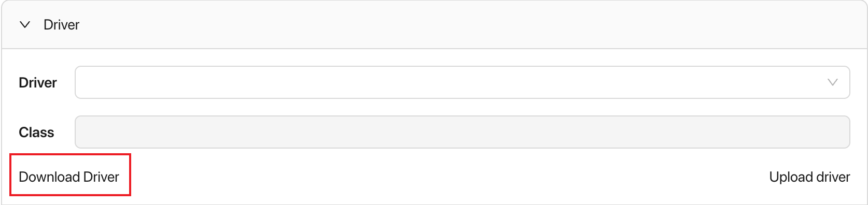Viewport: 868px width, 205px height.
Task: Hide the Driver panel contents via header arrow
Action: point(25,25)
